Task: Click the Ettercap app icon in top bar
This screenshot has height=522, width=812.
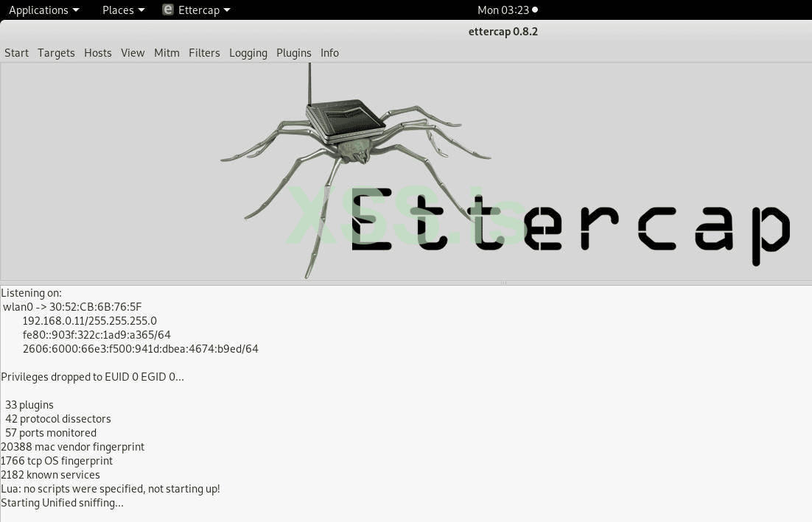Action: (x=168, y=10)
